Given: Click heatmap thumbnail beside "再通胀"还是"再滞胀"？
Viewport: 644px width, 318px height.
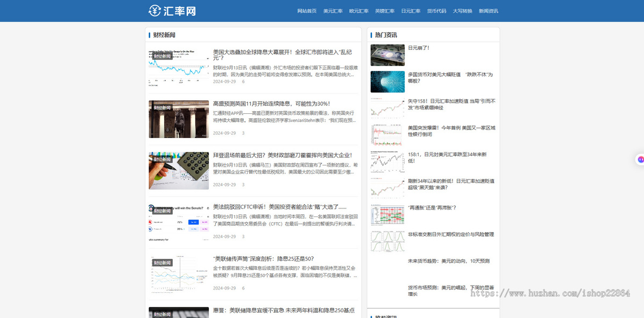Looking at the screenshot, I should 387,214.
